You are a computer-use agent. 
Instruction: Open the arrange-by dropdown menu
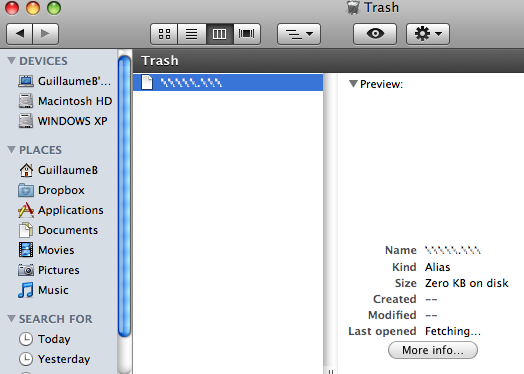tap(299, 34)
